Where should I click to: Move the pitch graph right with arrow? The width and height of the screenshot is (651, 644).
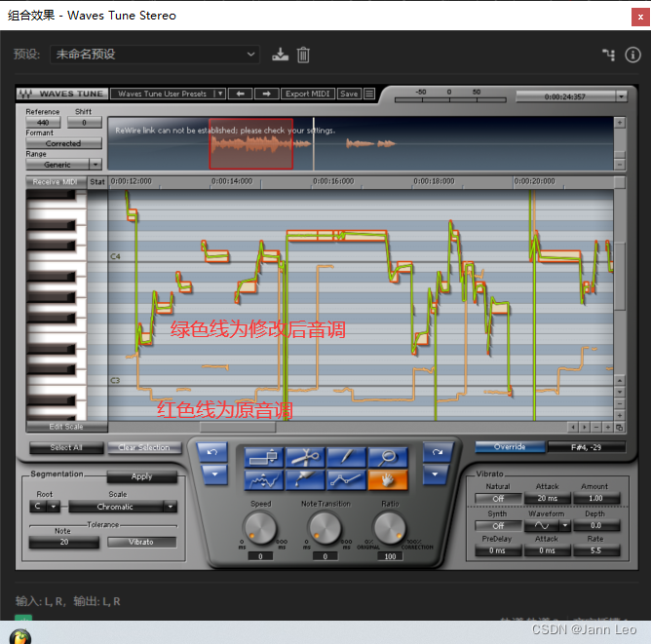pyautogui.click(x=584, y=427)
